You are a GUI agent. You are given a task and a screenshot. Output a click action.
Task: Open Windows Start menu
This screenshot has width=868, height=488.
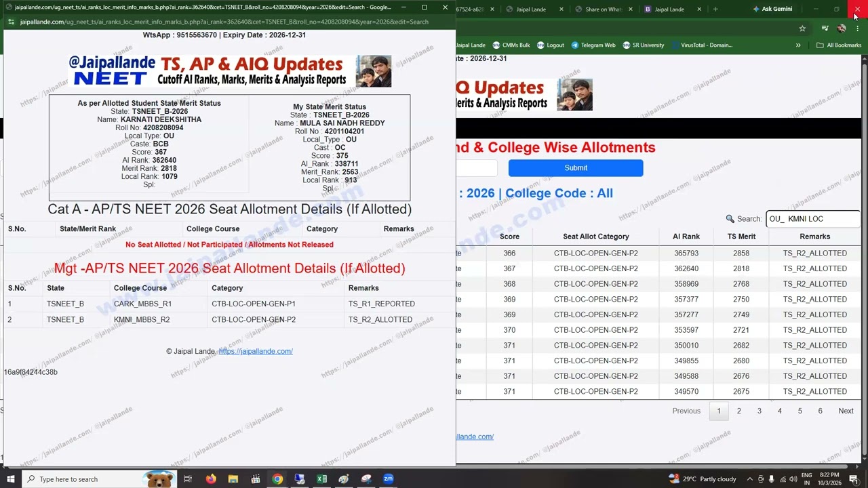tap(10, 479)
